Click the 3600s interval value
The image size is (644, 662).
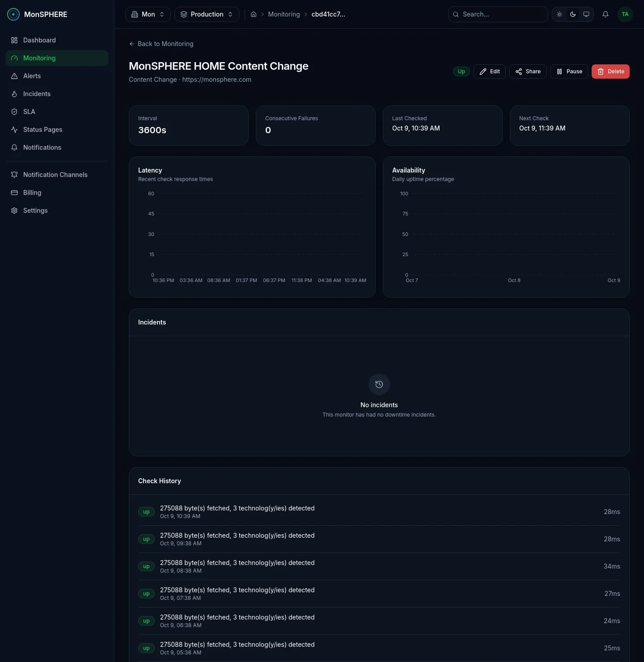coord(152,130)
